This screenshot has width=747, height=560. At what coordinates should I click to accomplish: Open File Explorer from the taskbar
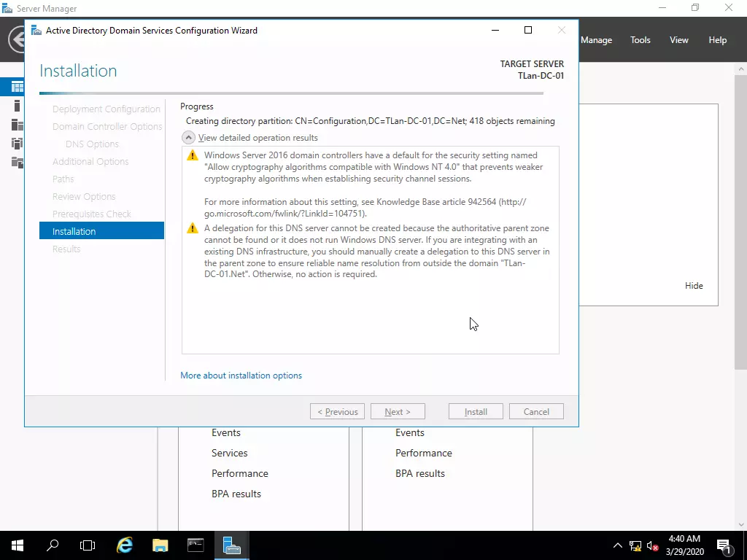160,545
